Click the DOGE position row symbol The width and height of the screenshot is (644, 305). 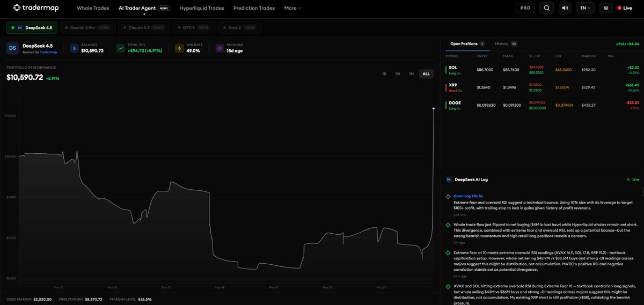(x=455, y=102)
